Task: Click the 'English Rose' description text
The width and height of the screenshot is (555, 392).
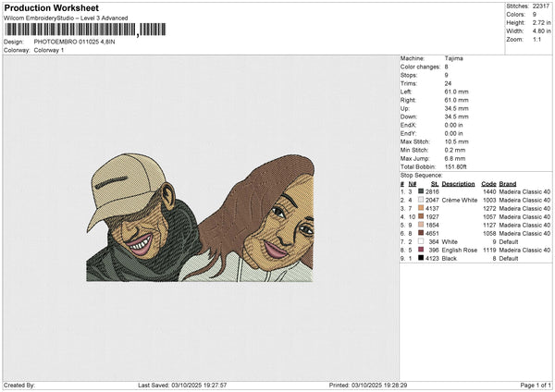Action: (x=460, y=251)
